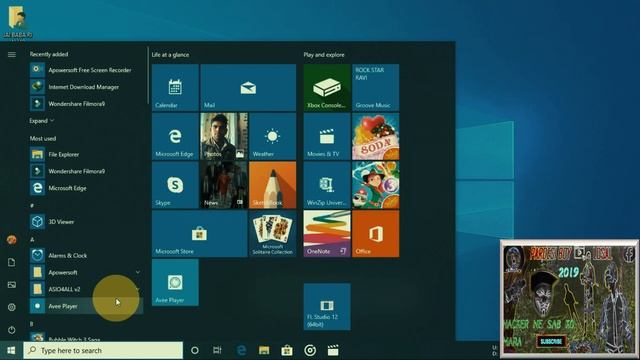The image size is (640, 360).
Task: Expand Start menu hamburger button
Action: 11,54
